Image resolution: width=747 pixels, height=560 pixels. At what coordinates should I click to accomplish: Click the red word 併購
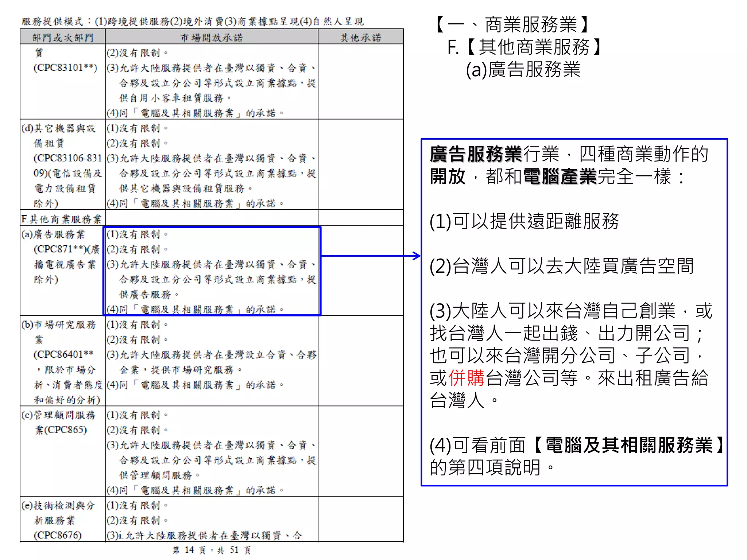pyautogui.click(x=466, y=378)
